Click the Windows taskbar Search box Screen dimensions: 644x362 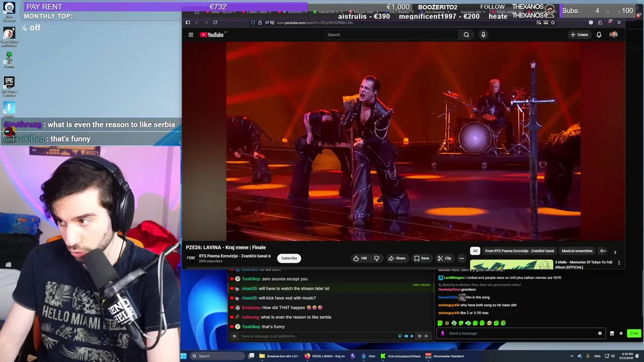point(217,356)
